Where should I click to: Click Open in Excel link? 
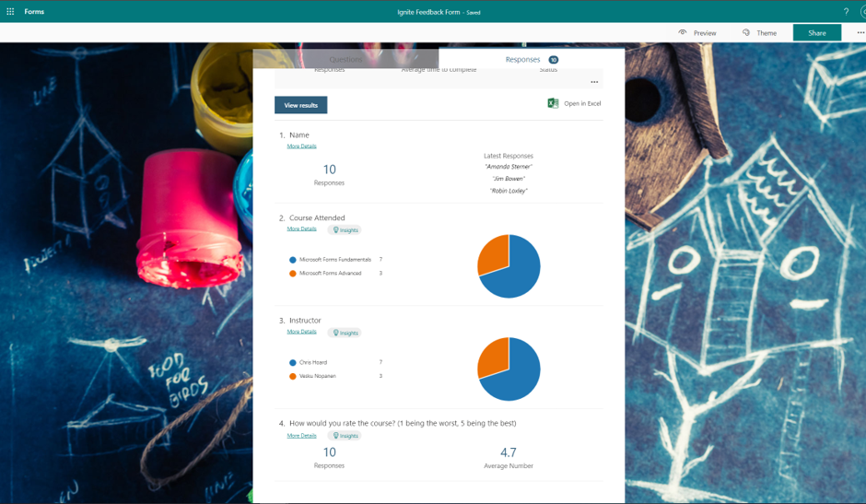pyautogui.click(x=582, y=103)
